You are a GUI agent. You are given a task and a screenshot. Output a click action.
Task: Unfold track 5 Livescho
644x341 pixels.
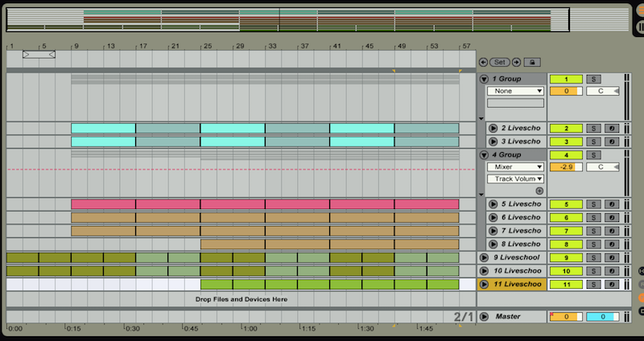tap(493, 204)
